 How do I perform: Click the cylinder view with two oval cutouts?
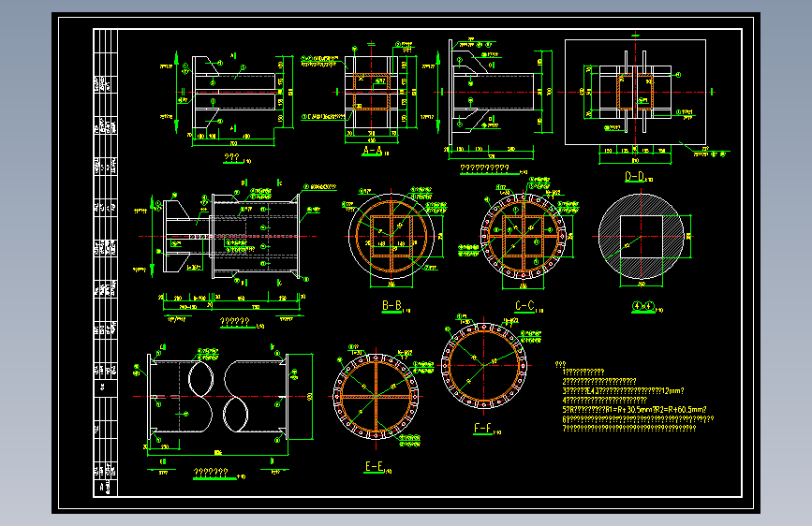[x=217, y=397]
